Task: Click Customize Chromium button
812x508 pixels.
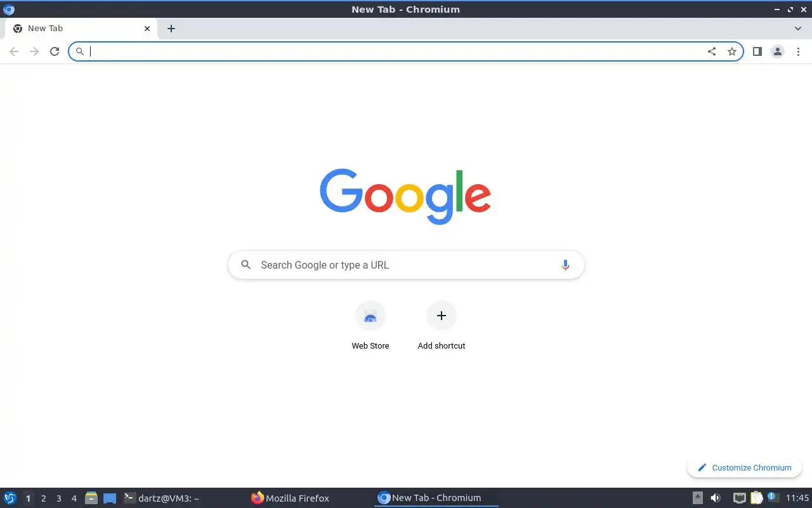Action: click(x=744, y=467)
